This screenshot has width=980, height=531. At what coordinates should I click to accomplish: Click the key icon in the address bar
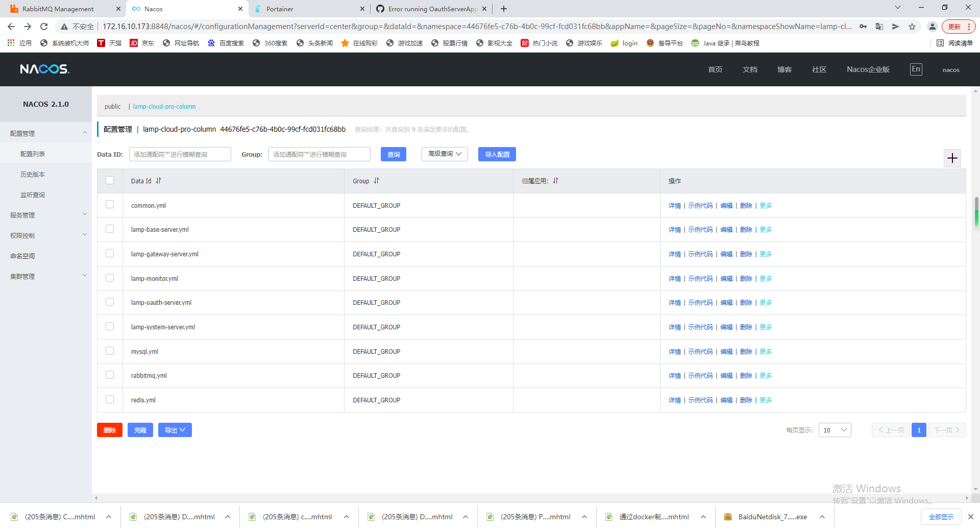click(x=863, y=26)
